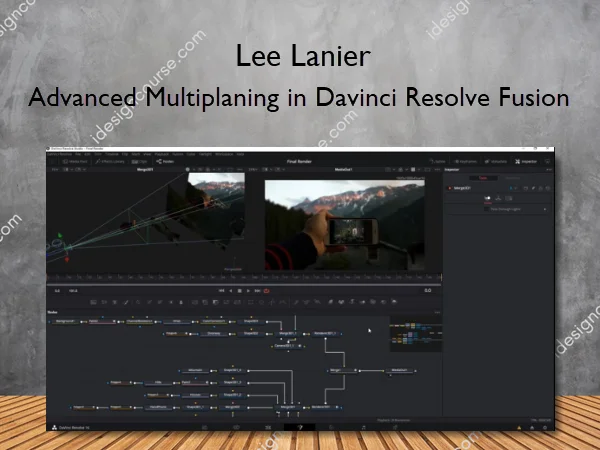Click a position on the time ruler
Screen dimensions: 600x450
pyautogui.click(x=244, y=277)
